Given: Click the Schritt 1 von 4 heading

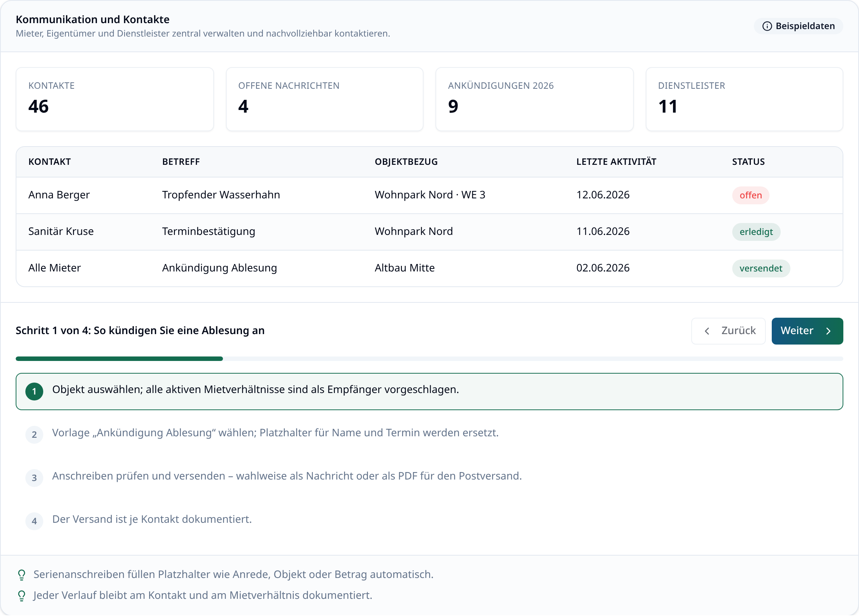Looking at the screenshot, I should coord(140,331).
